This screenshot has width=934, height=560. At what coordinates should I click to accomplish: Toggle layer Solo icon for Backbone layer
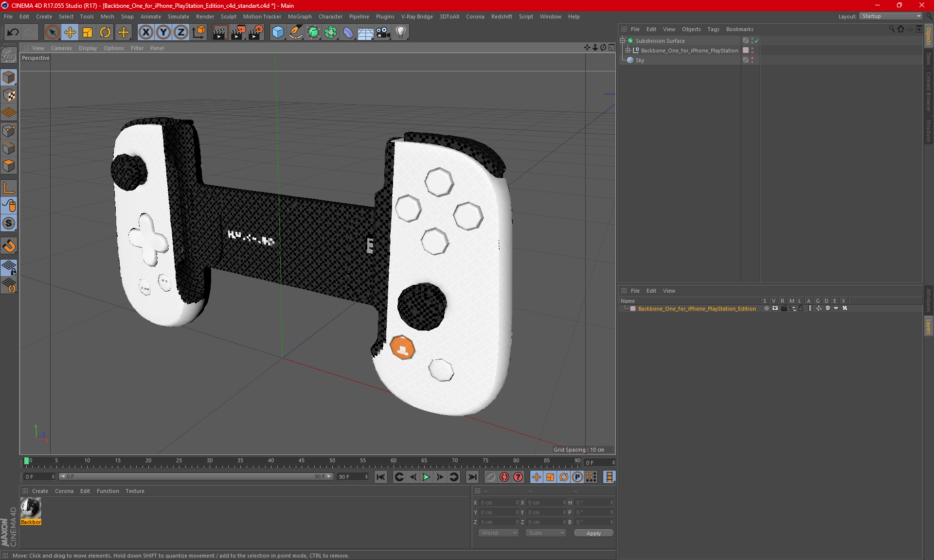[x=766, y=308]
